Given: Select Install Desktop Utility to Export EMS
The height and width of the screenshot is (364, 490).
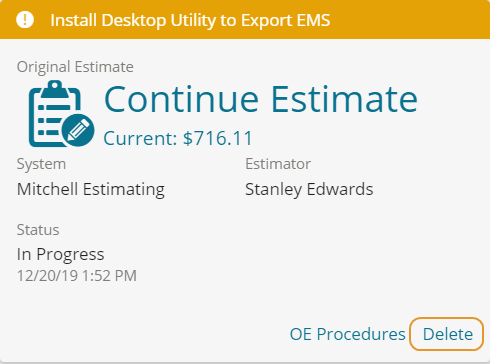Looking at the screenshot, I should [x=190, y=20].
